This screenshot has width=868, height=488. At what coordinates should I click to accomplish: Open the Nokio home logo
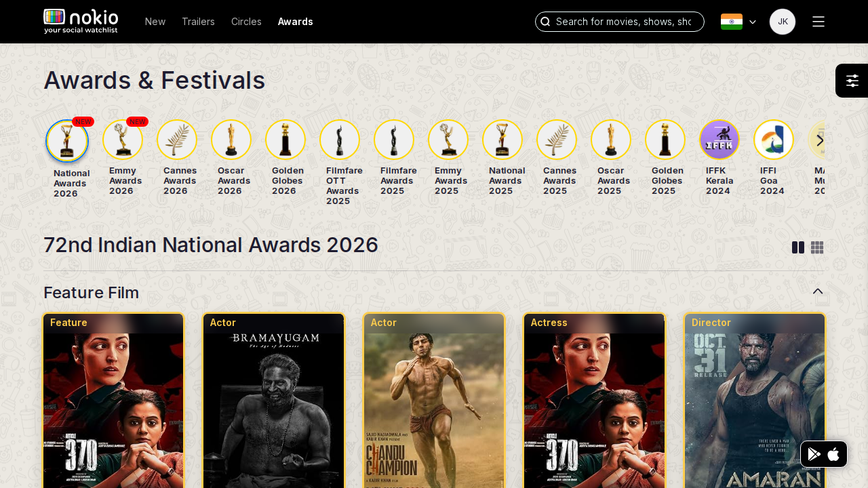coord(81,21)
